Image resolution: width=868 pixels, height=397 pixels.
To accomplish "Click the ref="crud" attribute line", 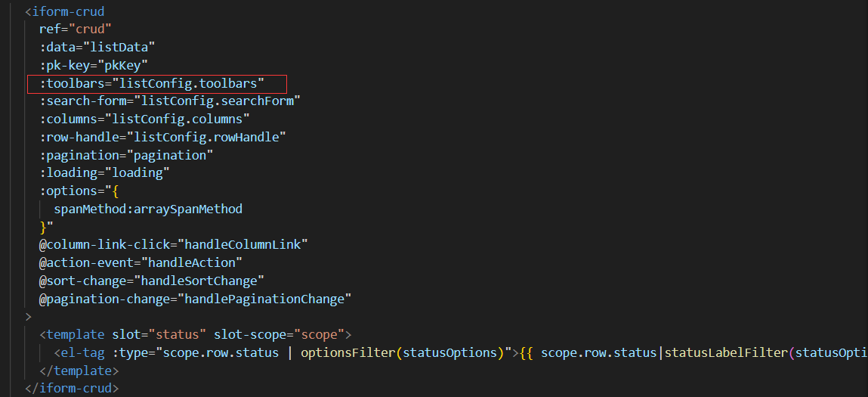I will 76,29.
